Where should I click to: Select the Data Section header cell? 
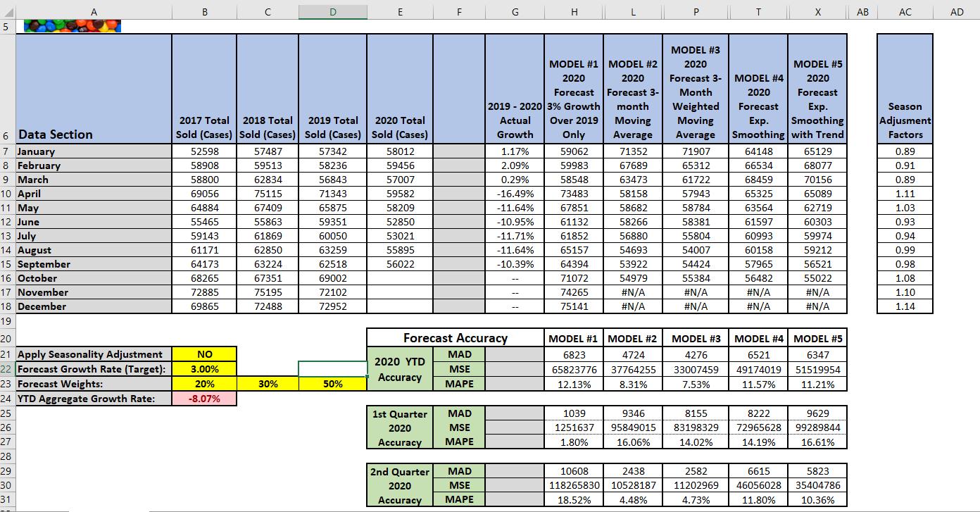(x=94, y=134)
